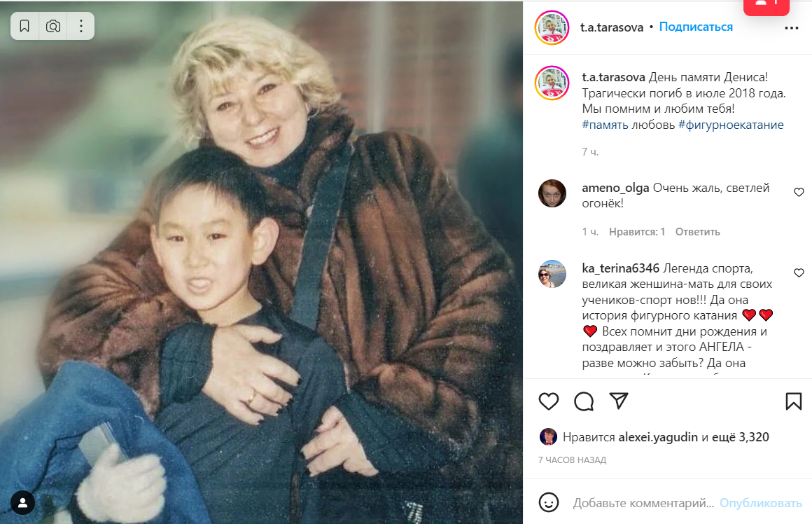
Task: Open alexei.yagudin profile from likes
Action: [x=658, y=437]
